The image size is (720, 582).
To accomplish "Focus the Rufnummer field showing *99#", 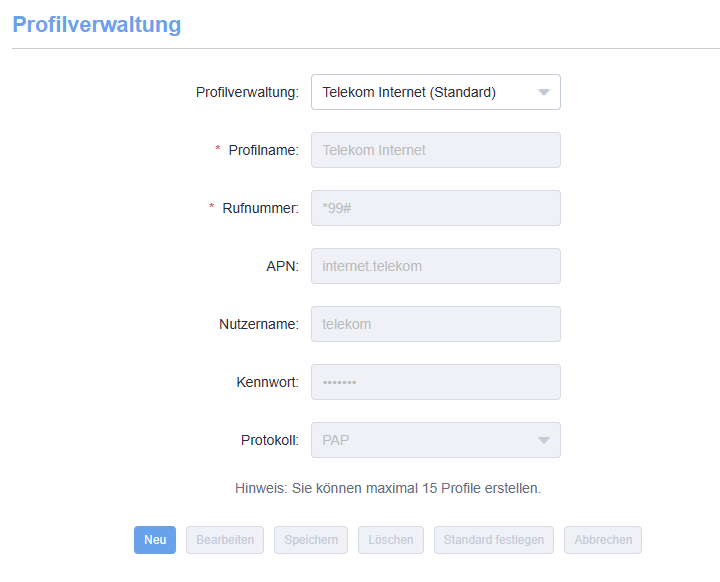I will coord(435,208).
